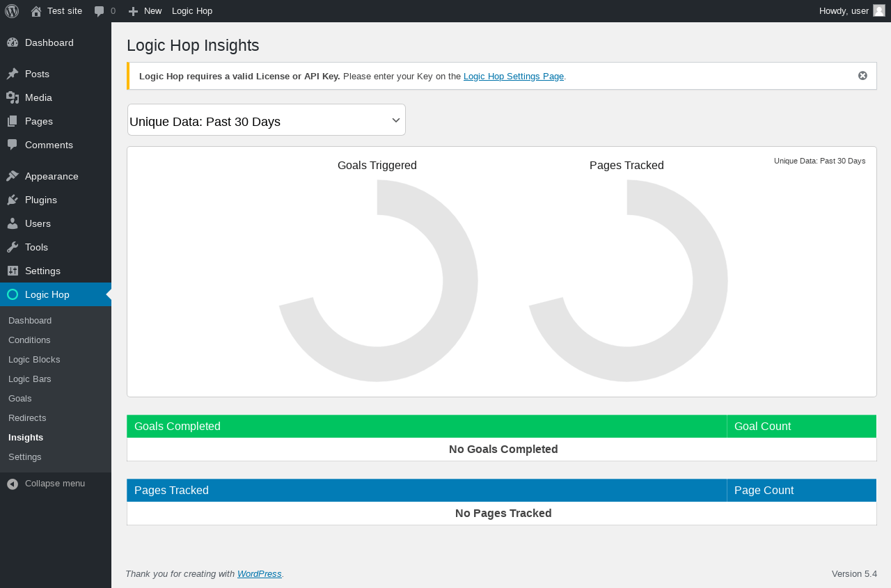Select the Logic Hop sidebar menu label
This screenshot has height=588, width=891.
coord(47,294)
